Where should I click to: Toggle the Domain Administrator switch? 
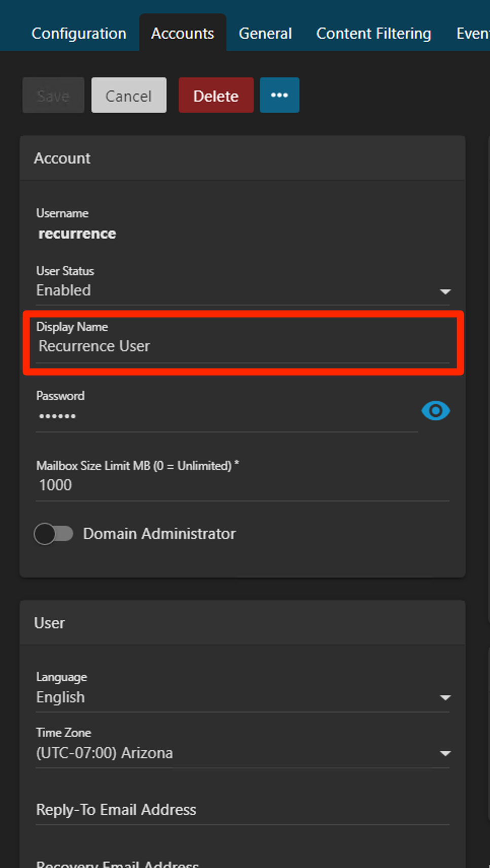[x=54, y=534]
